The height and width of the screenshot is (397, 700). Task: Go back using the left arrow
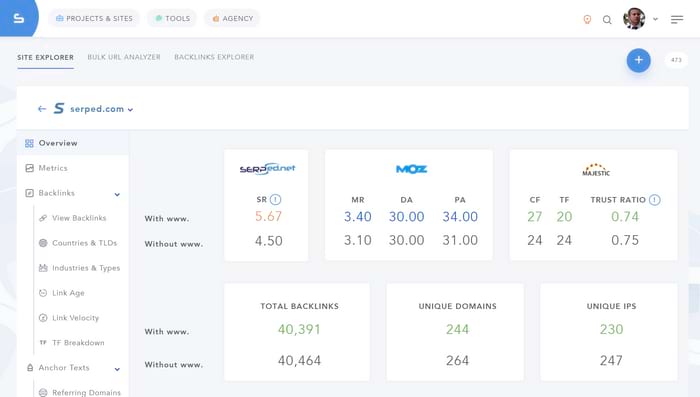[42, 109]
